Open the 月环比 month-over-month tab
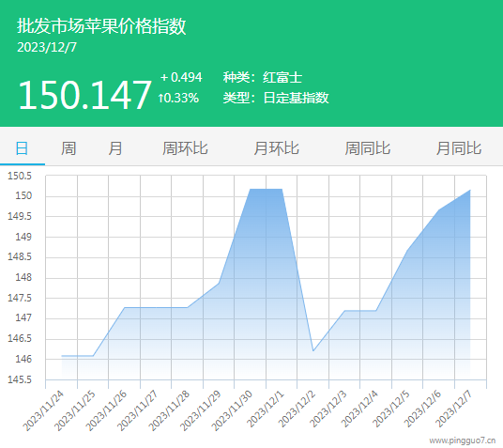This screenshot has height=448, width=503. (x=277, y=148)
